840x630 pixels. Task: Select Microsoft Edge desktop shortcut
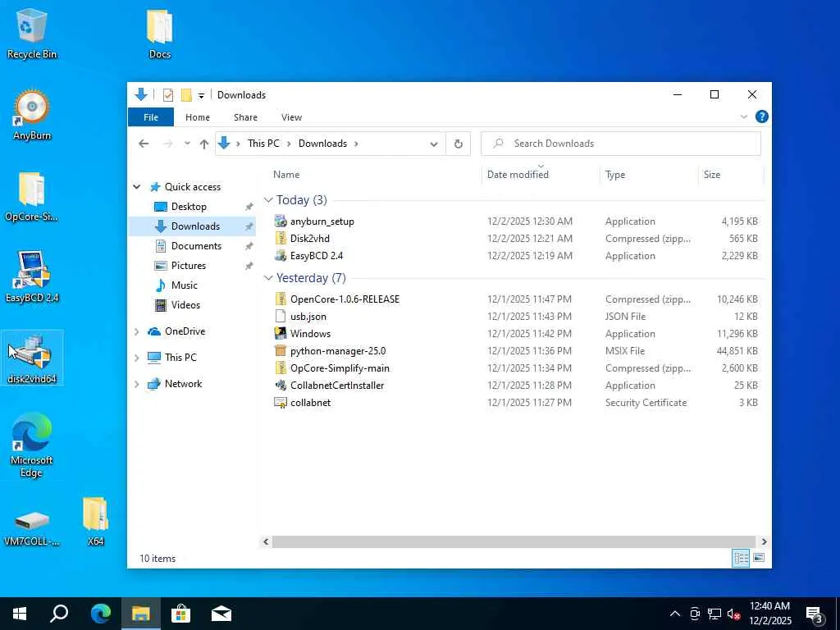coord(32,445)
